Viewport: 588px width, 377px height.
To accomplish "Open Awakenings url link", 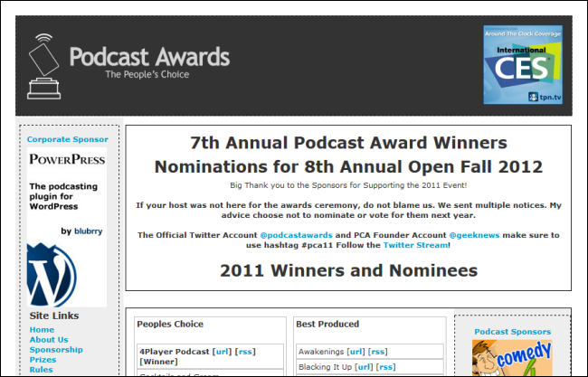I will coord(356,352).
